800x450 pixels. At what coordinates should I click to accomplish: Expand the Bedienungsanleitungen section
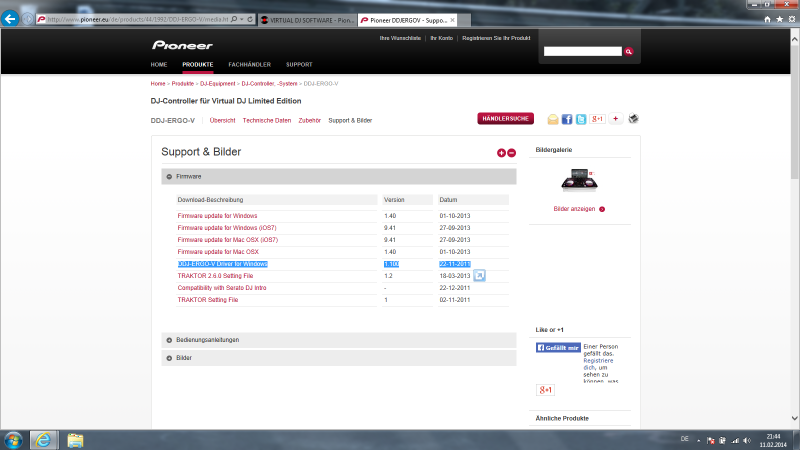(x=339, y=340)
